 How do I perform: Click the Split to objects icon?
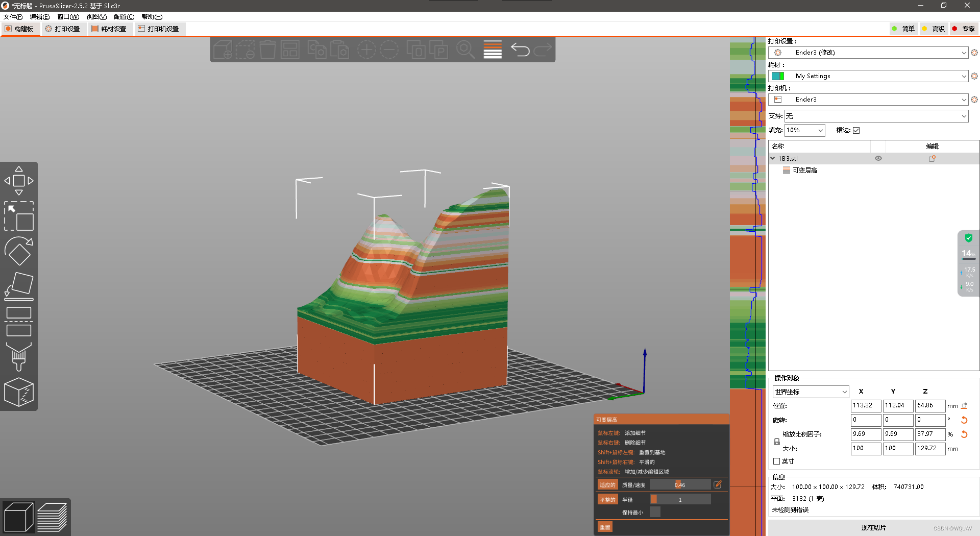416,50
